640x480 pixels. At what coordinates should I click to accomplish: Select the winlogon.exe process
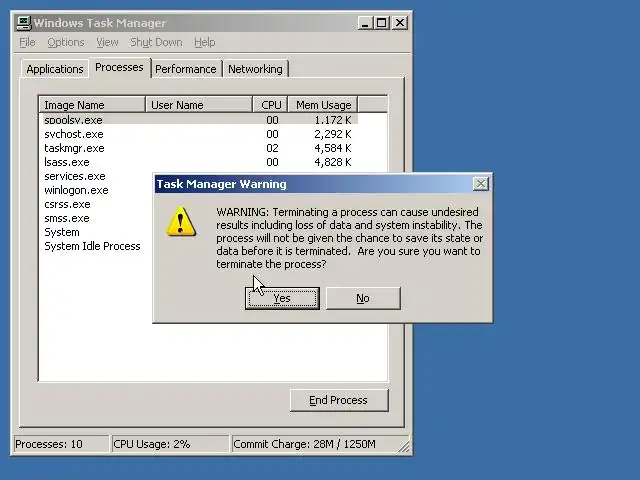76,190
